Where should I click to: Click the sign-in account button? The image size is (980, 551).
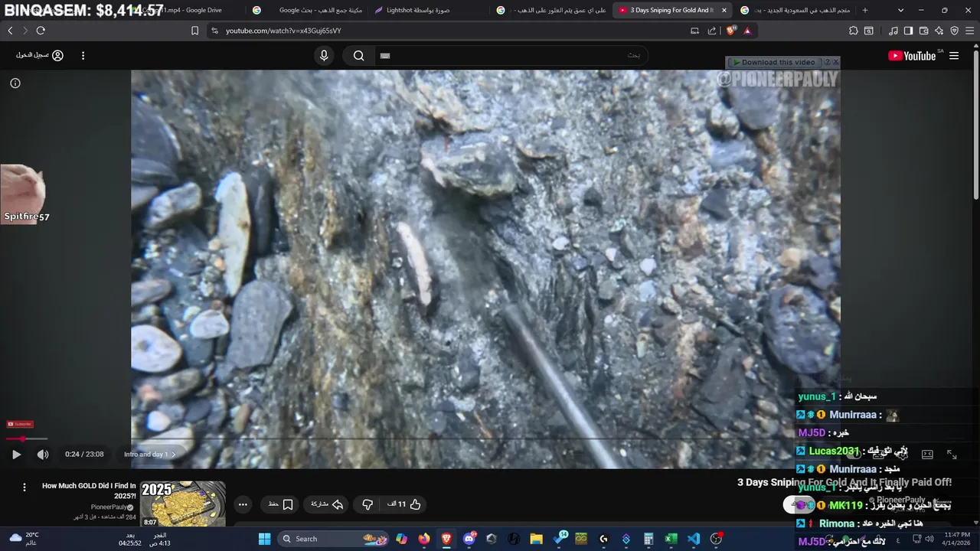pyautogui.click(x=40, y=55)
